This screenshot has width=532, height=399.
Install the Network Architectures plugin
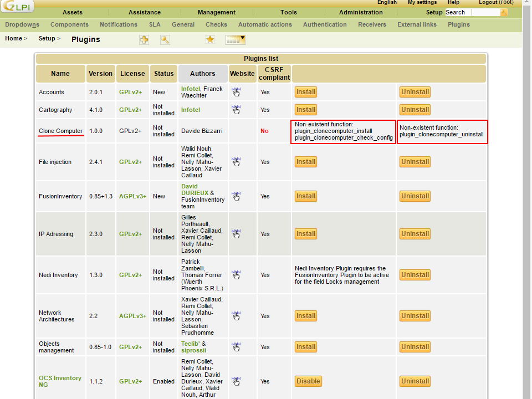[306, 316]
